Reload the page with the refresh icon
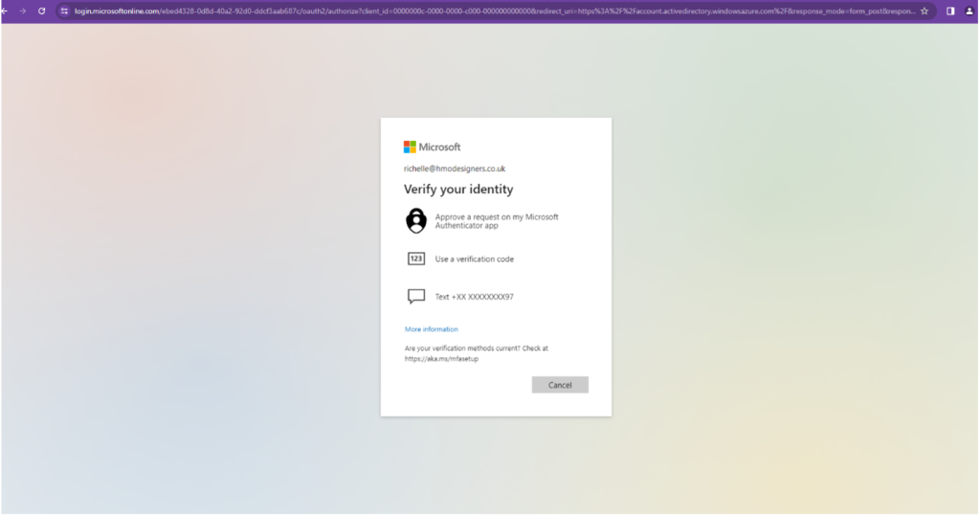This screenshot has height=517, width=980. point(41,11)
